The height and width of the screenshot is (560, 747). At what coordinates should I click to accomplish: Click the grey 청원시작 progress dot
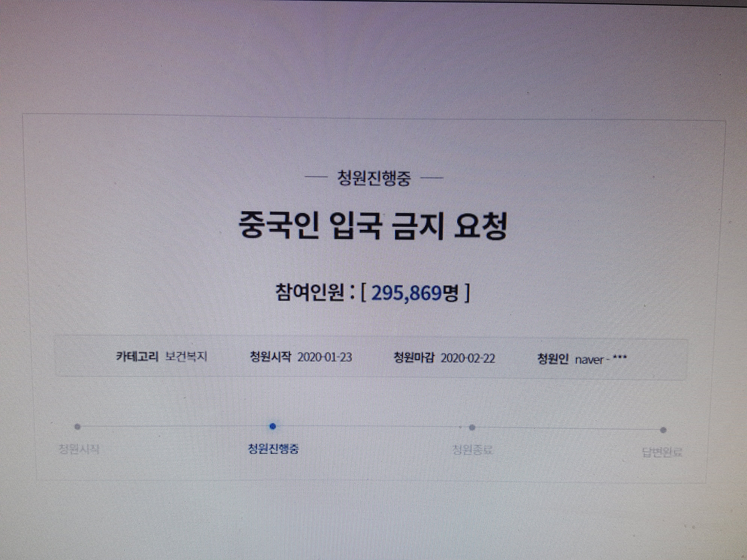click(x=77, y=427)
